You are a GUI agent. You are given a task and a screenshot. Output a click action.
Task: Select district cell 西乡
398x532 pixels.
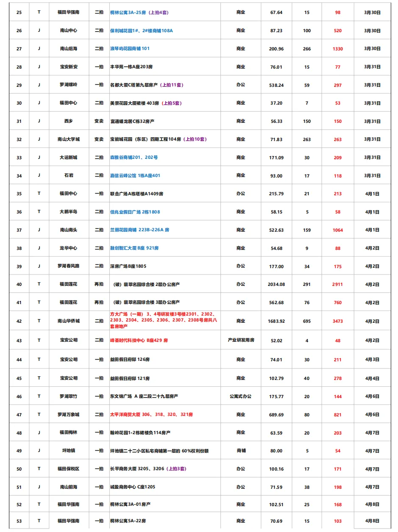(69, 121)
